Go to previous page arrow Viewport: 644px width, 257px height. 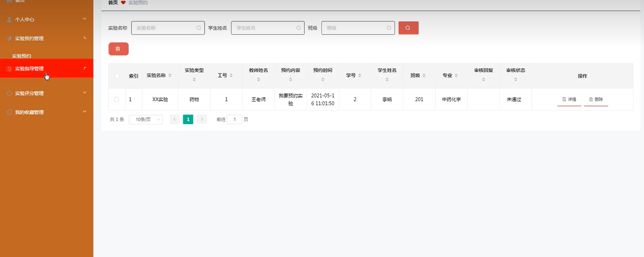(x=175, y=119)
